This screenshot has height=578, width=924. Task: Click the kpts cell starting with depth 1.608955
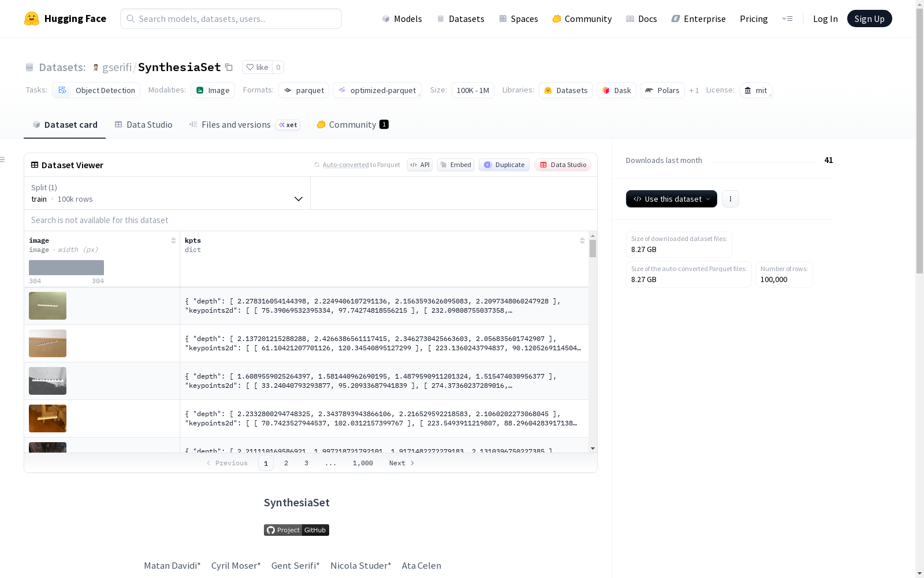[x=384, y=381]
